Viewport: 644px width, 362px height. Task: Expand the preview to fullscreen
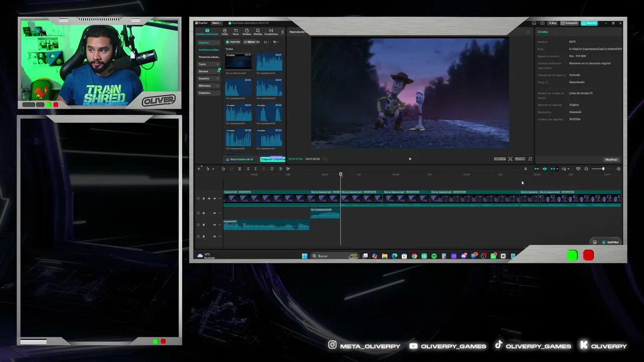pos(530,159)
